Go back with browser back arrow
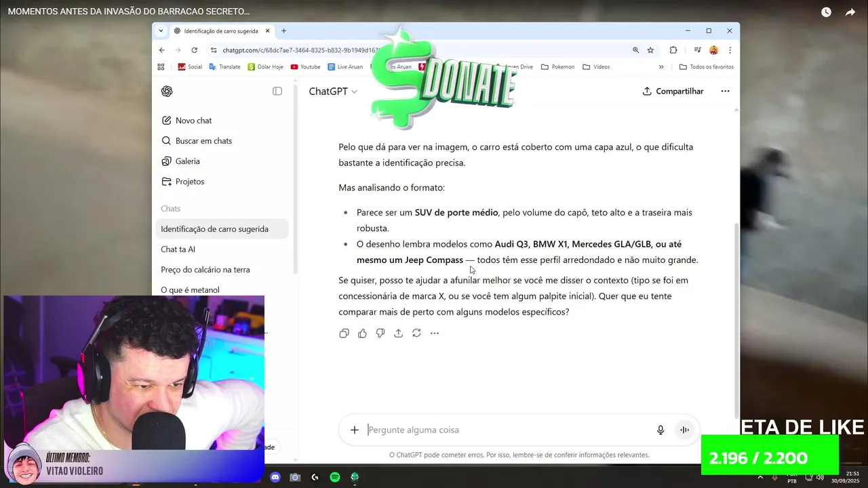 pos(162,50)
